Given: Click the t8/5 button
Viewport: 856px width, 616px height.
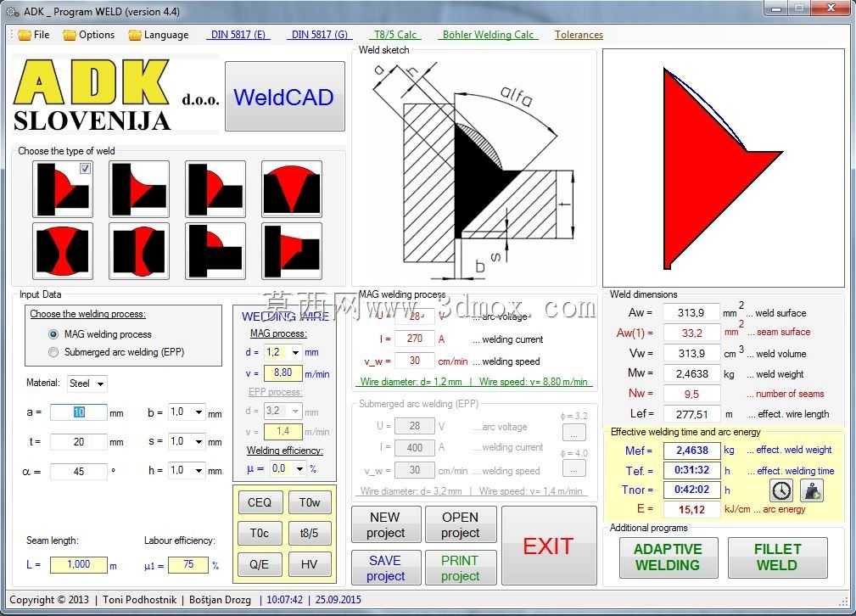Looking at the screenshot, I should pos(310,533).
